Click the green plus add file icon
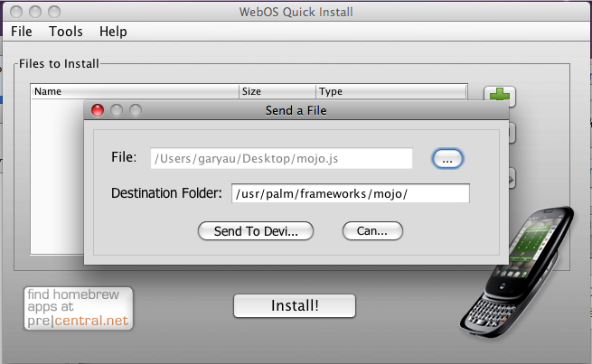This screenshot has width=592, height=364. 499,95
